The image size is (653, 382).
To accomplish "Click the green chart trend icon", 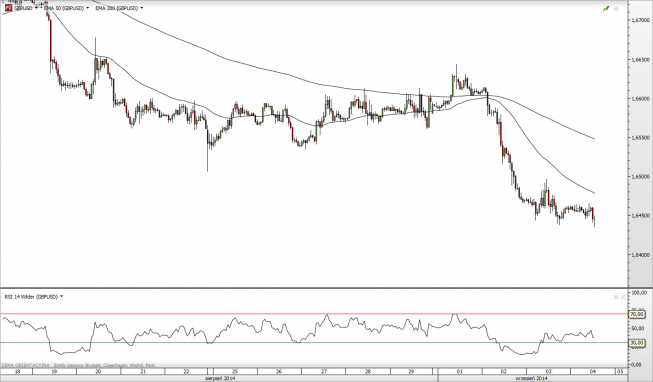I will click(606, 8).
